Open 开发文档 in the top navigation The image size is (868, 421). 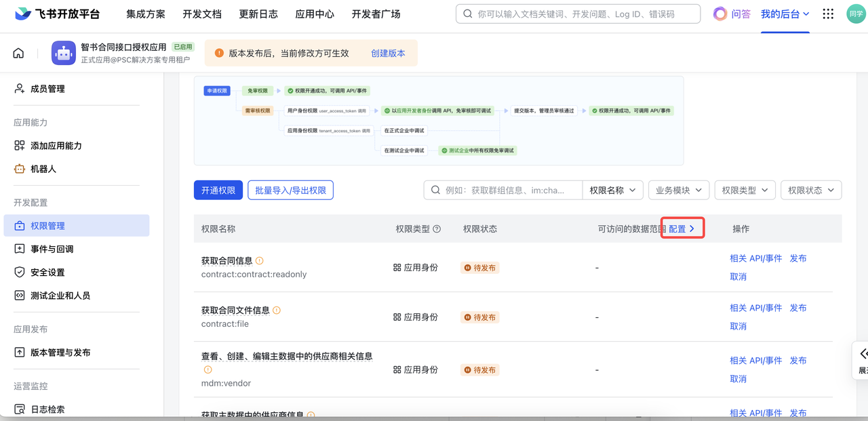tap(202, 14)
